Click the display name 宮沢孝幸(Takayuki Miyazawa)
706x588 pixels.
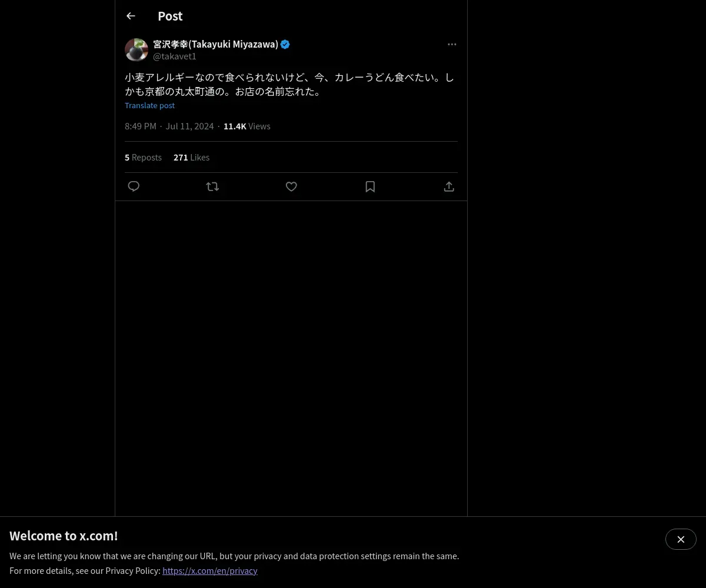[215, 44]
